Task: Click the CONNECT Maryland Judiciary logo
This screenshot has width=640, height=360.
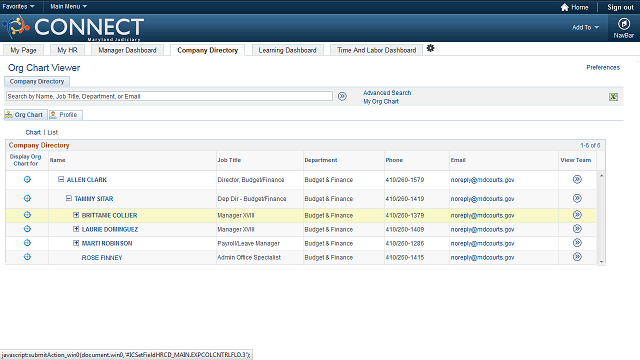Action: [x=73, y=28]
